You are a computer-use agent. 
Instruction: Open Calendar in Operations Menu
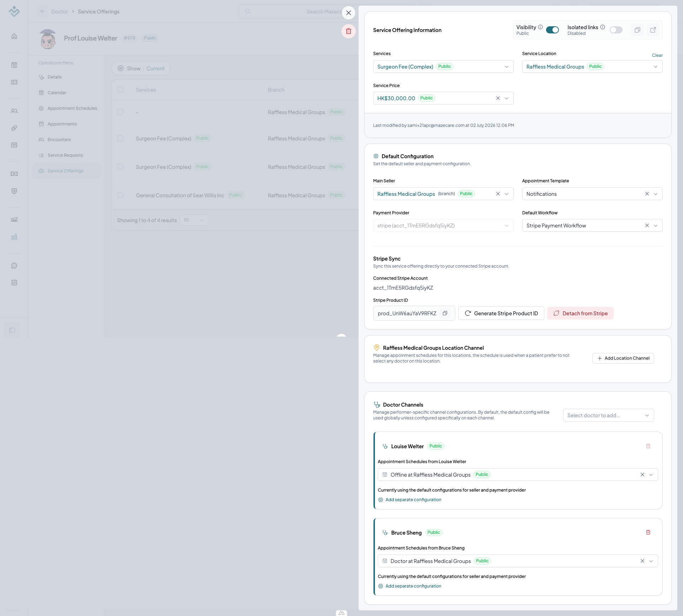[x=67, y=93]
